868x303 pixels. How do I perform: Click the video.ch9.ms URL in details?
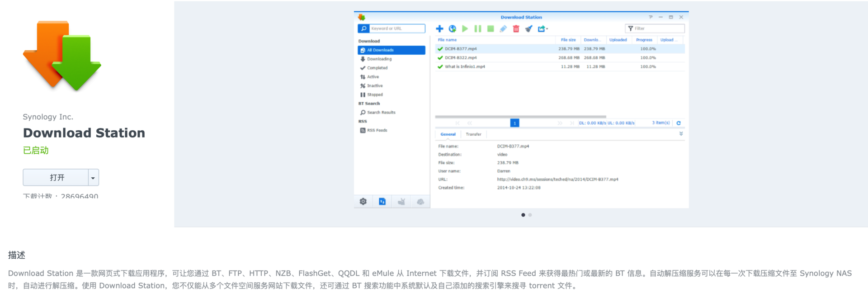[557, 179]
